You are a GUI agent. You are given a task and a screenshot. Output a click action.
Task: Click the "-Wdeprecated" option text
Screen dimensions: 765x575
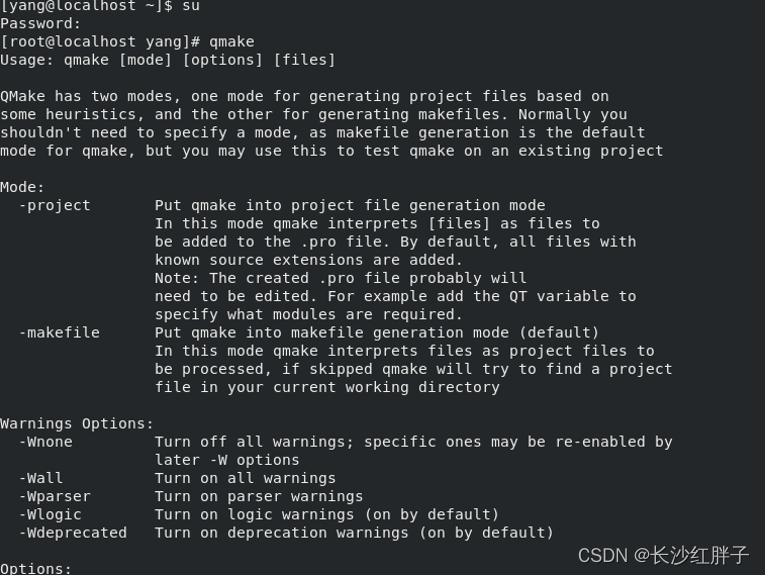click(73, 532)
